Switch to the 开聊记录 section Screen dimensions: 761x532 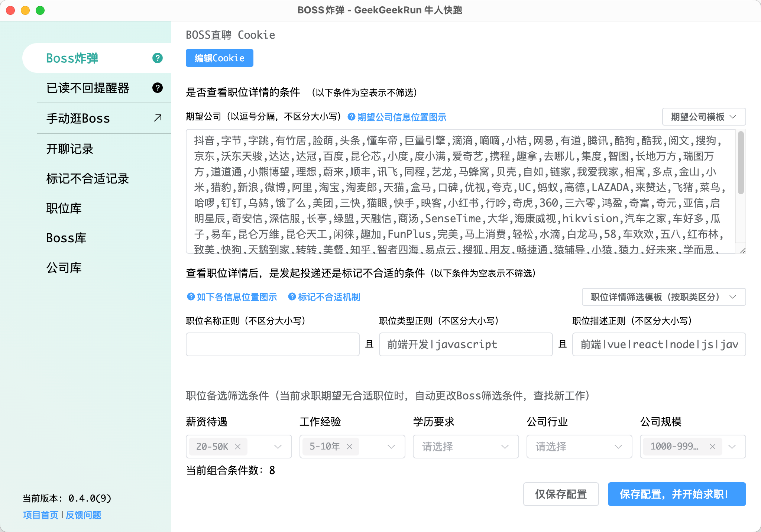coord(69,149)
